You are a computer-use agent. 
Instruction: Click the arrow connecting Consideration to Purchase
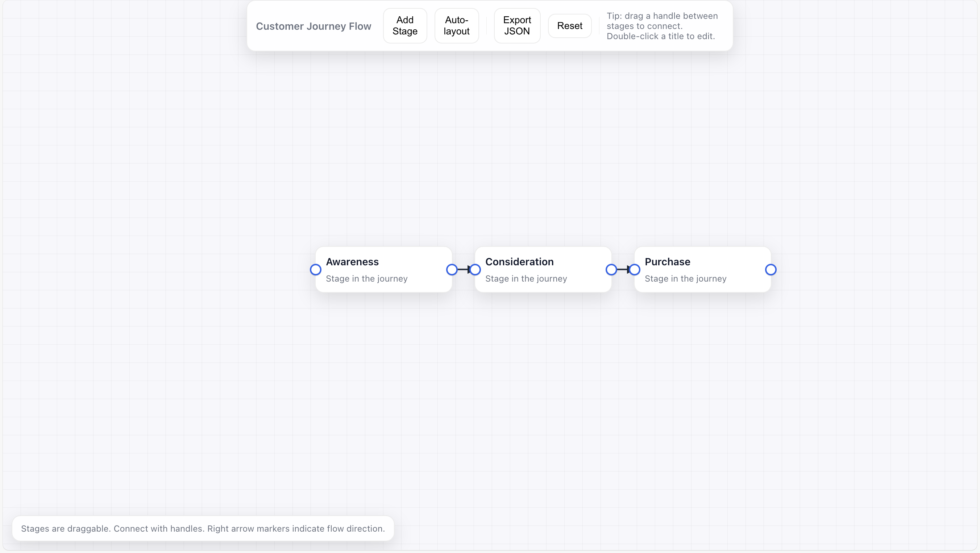coord(623,269)
